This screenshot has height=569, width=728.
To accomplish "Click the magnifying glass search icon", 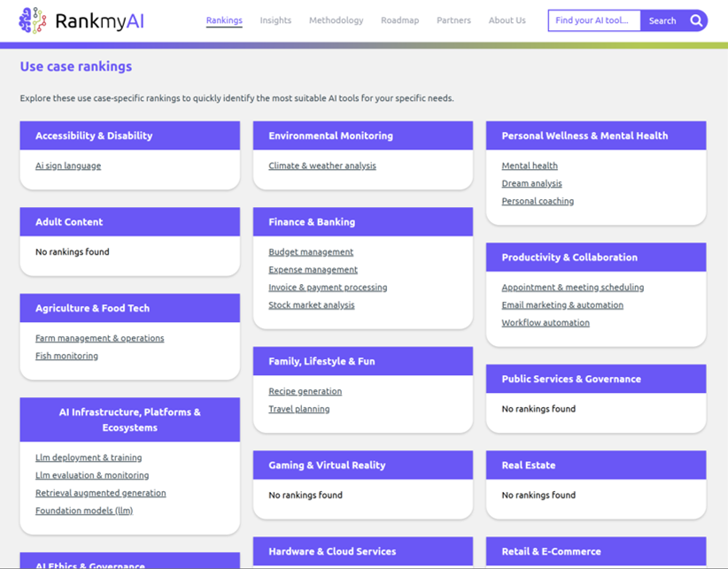I will coord(696,20).
